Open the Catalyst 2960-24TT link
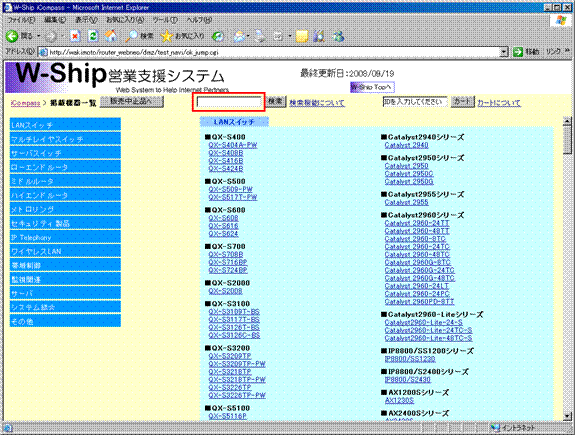 pos(417,223)
